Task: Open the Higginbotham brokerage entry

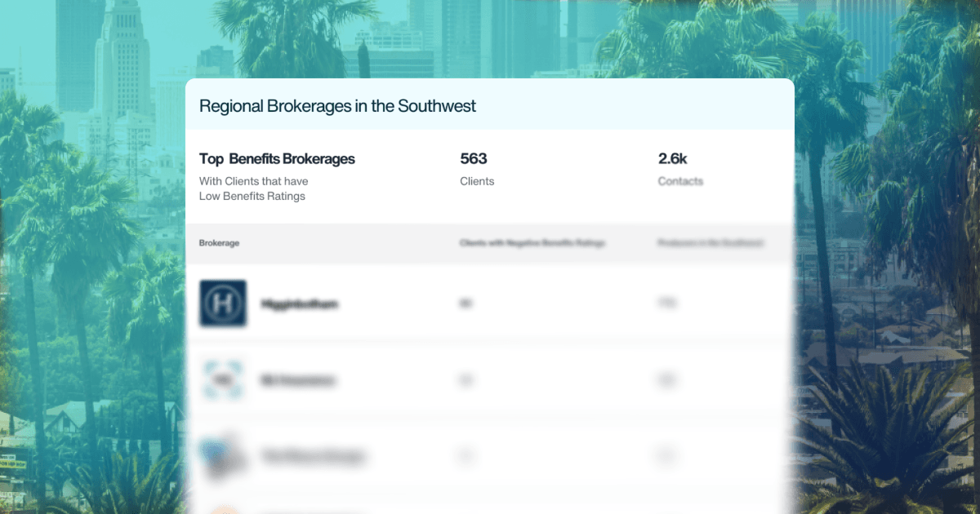Action: [x=300, y=303]
